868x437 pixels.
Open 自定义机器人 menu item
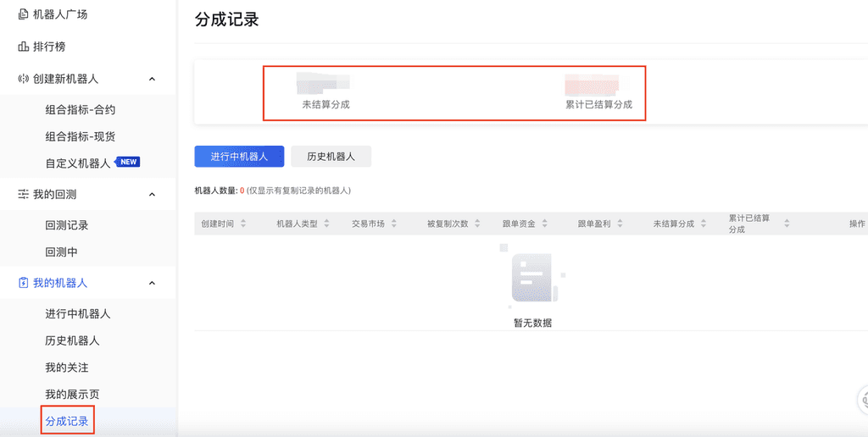coord(78,163)
